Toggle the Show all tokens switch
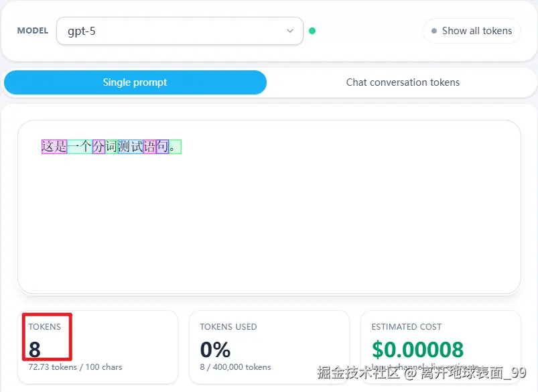This screenshot has height=392, width=538. [471, 31]
